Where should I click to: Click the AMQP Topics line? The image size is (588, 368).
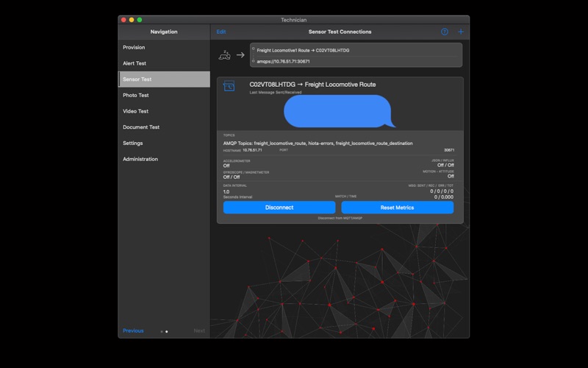click(318, 143)
